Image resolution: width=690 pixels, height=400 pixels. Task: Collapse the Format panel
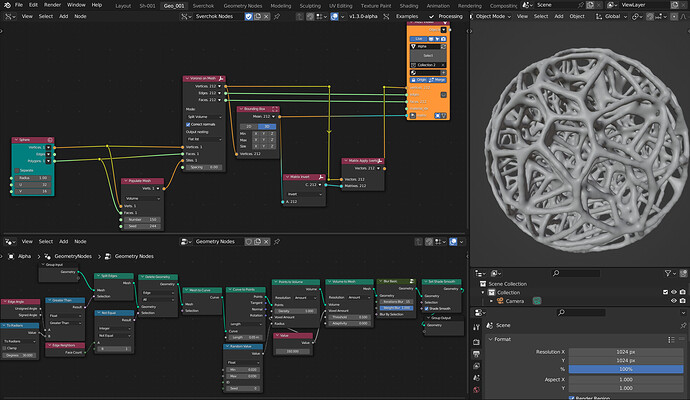click(491, 339)
